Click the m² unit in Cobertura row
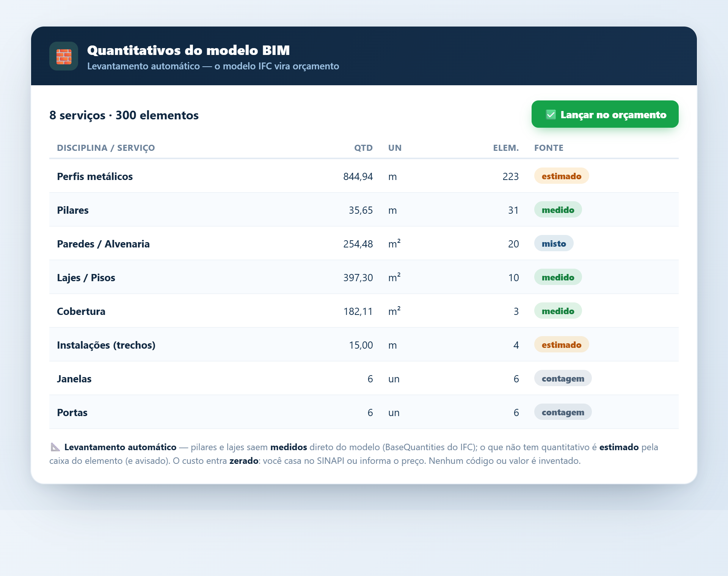The height and width of the screenshot is (576, 728). tap(394, 311)
